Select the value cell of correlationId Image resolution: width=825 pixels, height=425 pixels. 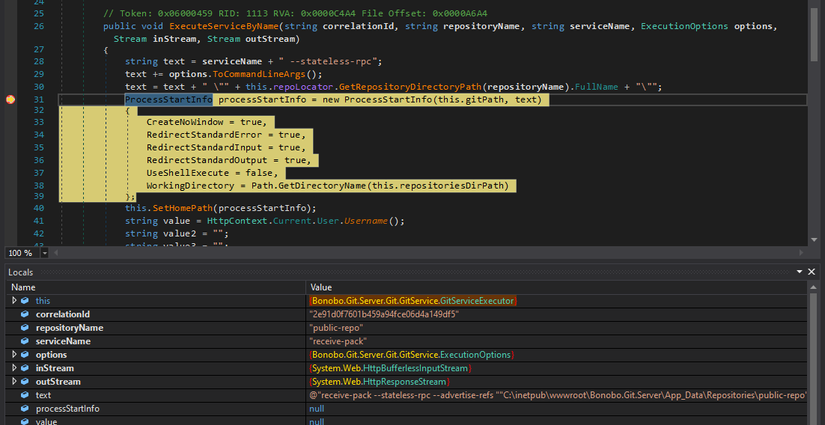[384, 314]
